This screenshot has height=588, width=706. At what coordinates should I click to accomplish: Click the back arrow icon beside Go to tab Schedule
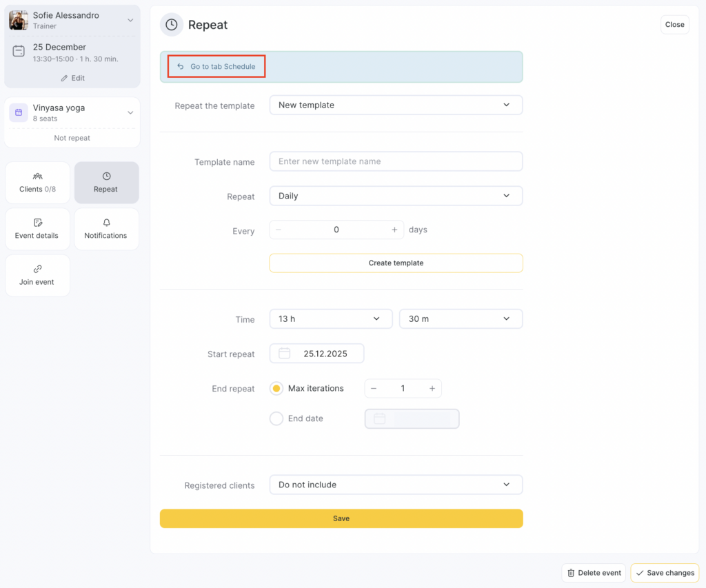(x=181, y=67)
